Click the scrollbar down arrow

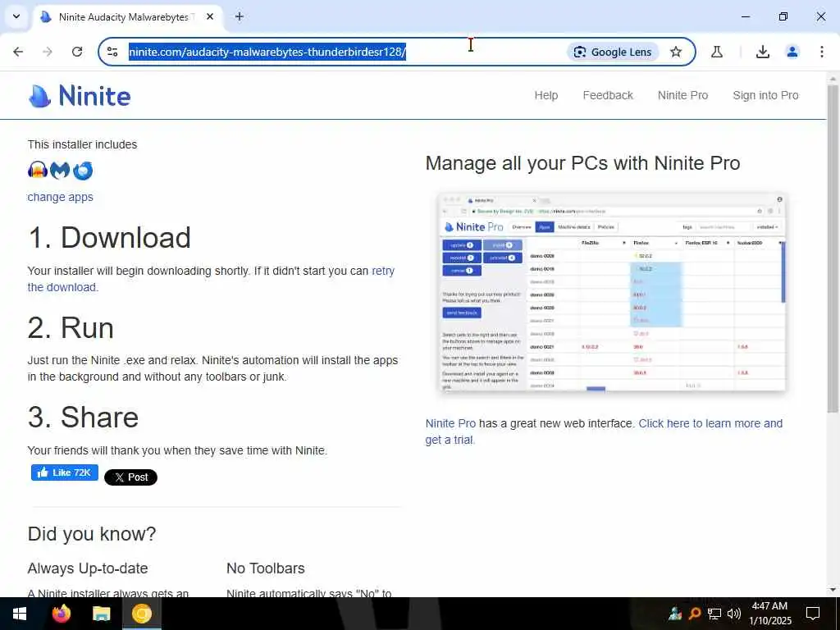coord(833,591)
